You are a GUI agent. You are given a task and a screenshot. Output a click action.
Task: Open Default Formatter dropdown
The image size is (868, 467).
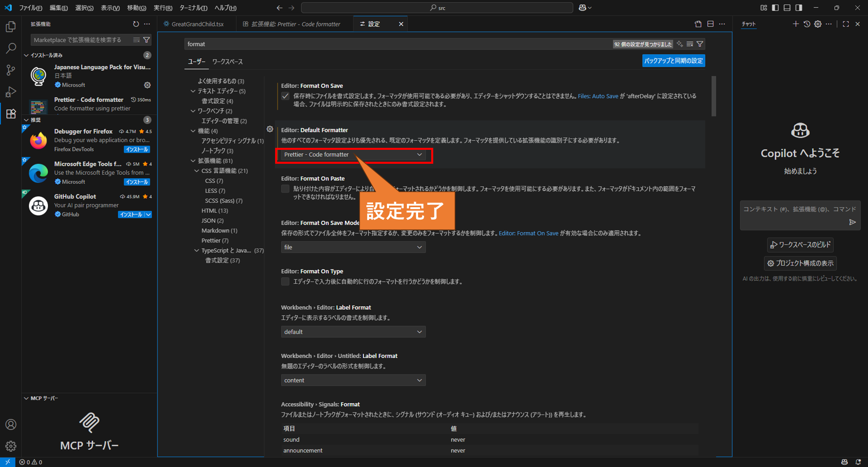click(353, 155)
